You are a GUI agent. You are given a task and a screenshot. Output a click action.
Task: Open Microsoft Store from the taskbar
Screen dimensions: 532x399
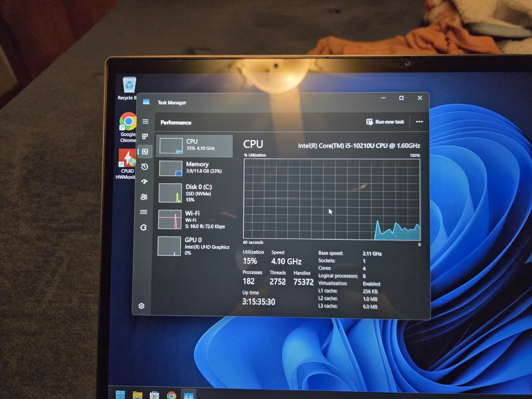click(154, 395)
